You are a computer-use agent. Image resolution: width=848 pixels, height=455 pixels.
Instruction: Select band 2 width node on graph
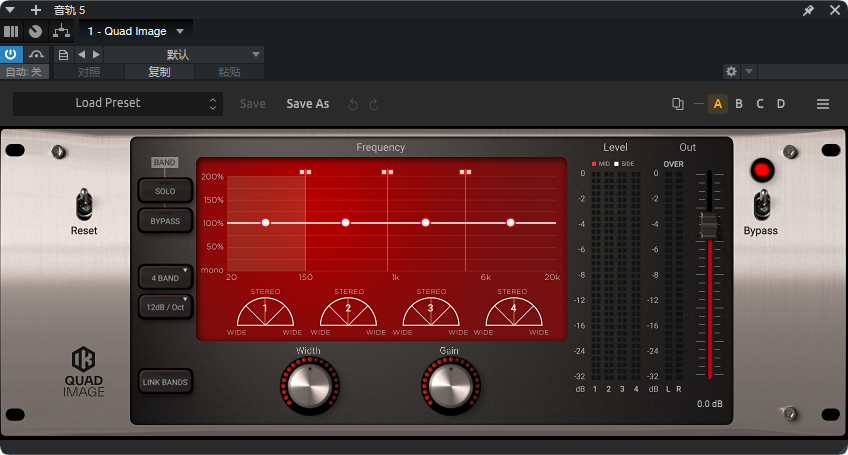coord(346,223)
